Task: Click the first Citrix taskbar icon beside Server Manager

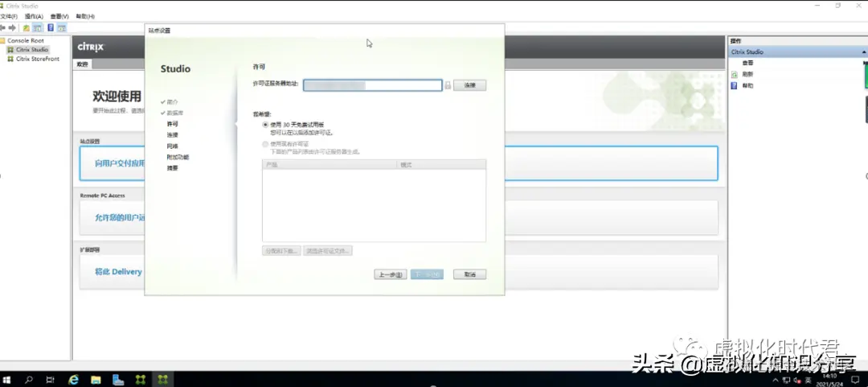Action: tap(141, 380)
